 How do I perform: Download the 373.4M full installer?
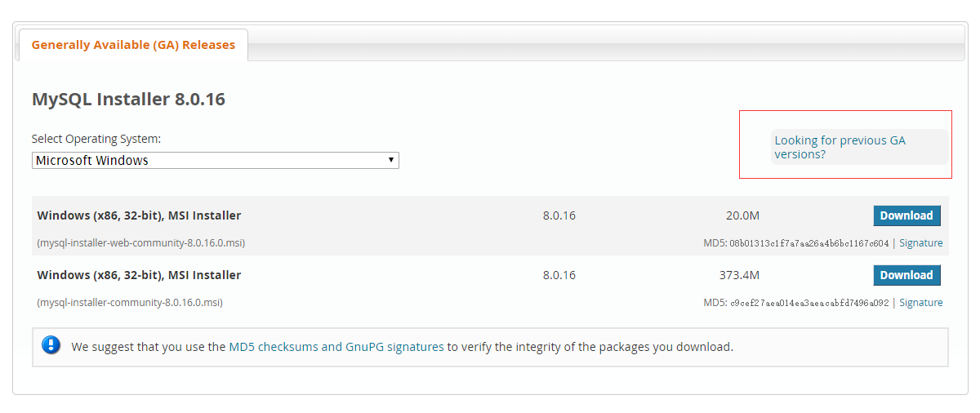point(906,275)
